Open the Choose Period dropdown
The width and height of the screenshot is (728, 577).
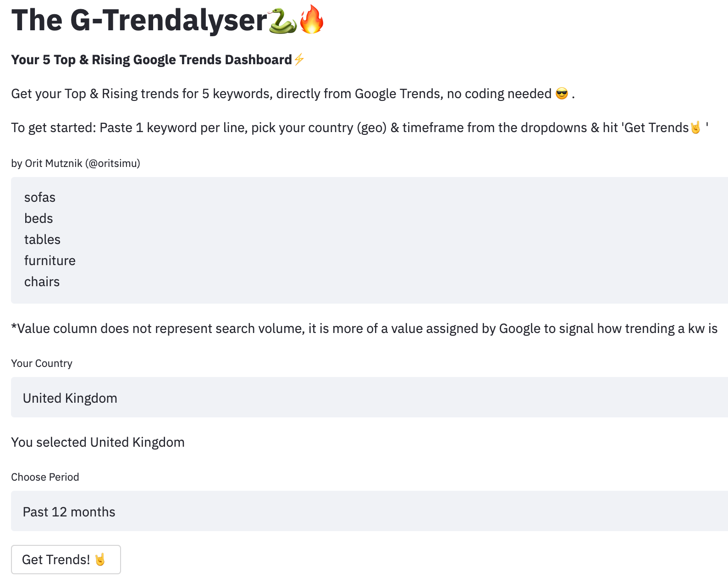[x=370, y=511]
